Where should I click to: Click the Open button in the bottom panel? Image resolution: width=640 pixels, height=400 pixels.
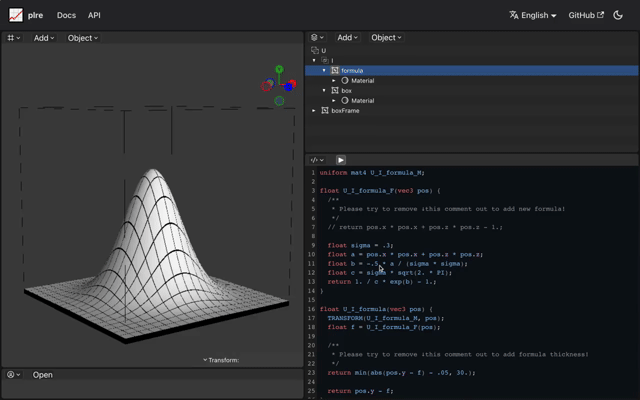(x=42, y=375)
